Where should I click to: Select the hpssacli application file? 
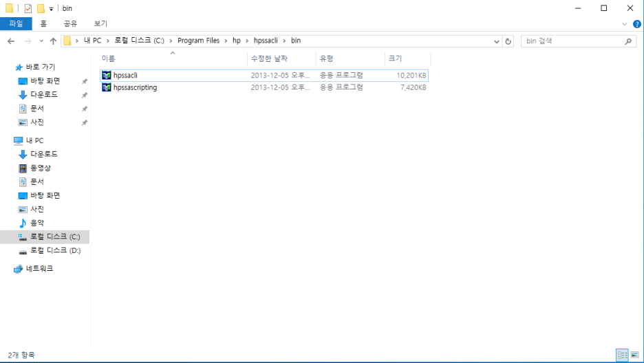[x=264, y=76]
